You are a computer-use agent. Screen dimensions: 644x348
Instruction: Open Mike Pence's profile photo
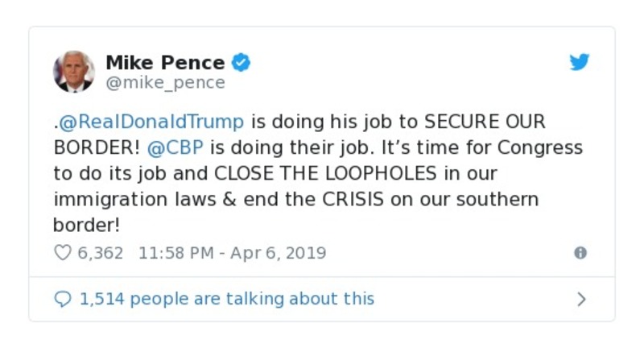pos(74,71)
